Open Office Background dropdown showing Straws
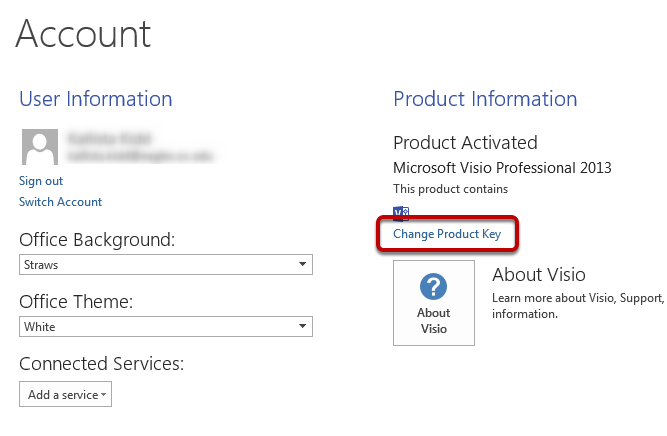Viewport: 667px width, 436px height. tap(166, 265)
